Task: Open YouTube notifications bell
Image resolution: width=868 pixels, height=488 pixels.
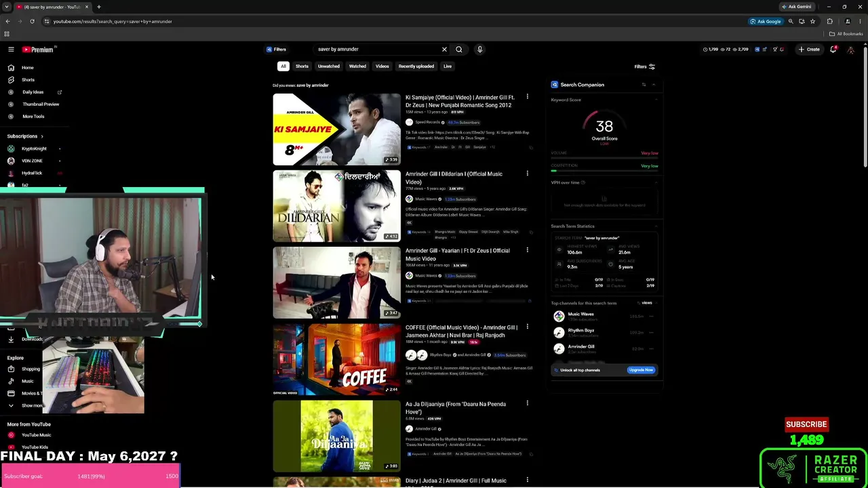Action: [x=833, y=49]
